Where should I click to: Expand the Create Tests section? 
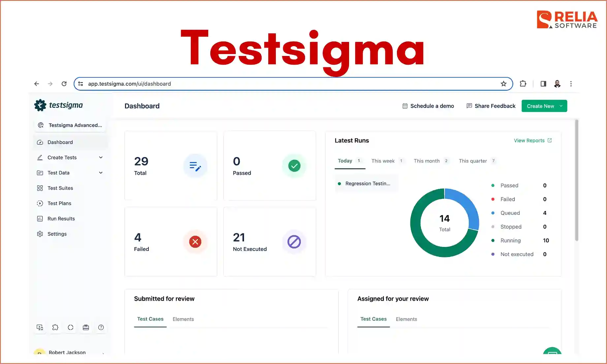click(101, 157)
